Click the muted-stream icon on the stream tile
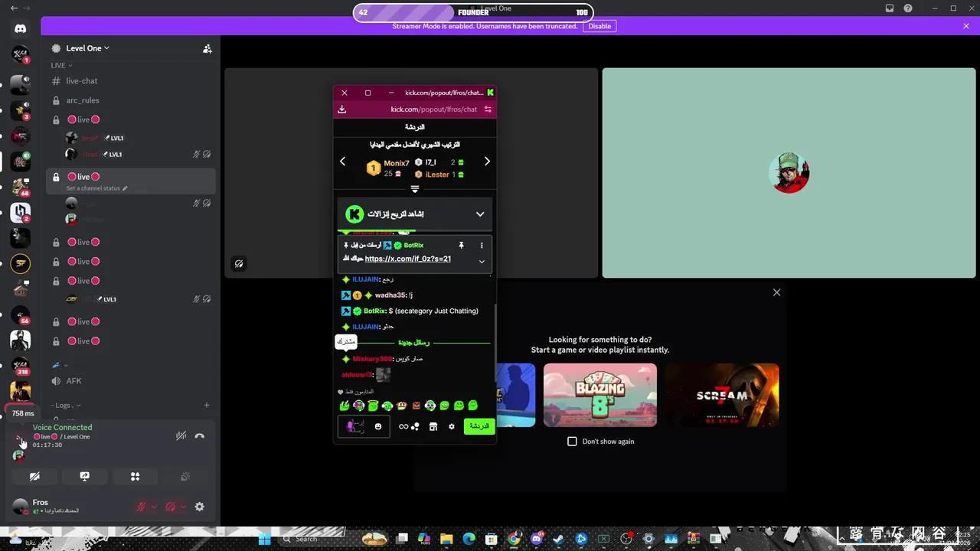980x551 pixels. (x=239, y=264)
